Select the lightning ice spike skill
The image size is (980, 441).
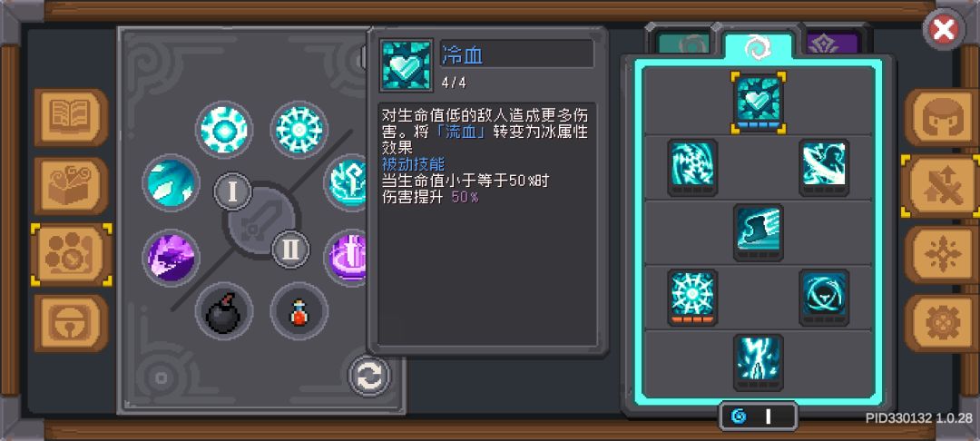(759, 363)
